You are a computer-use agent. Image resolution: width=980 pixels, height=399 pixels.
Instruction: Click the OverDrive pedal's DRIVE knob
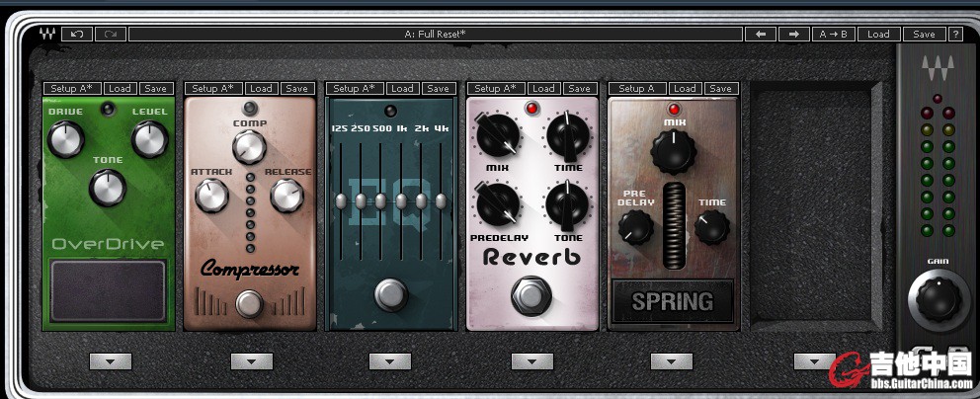click(x=64, y=139)
